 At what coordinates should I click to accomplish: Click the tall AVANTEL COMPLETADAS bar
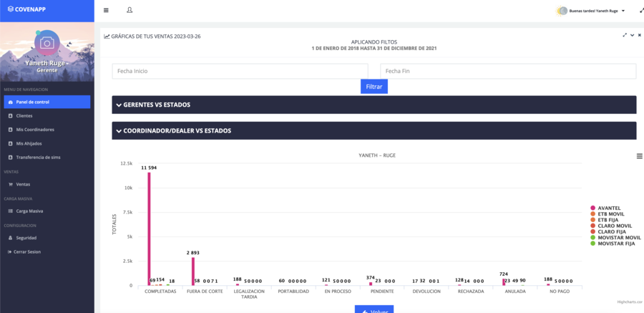point(149,228)
